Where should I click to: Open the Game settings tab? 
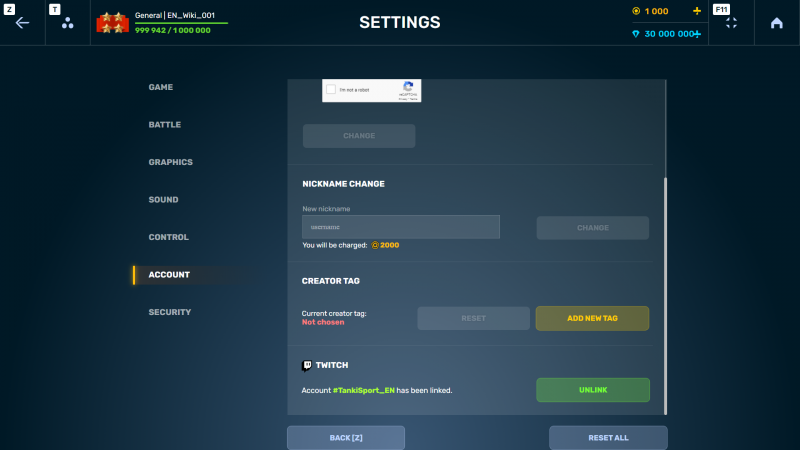point(161,87)
